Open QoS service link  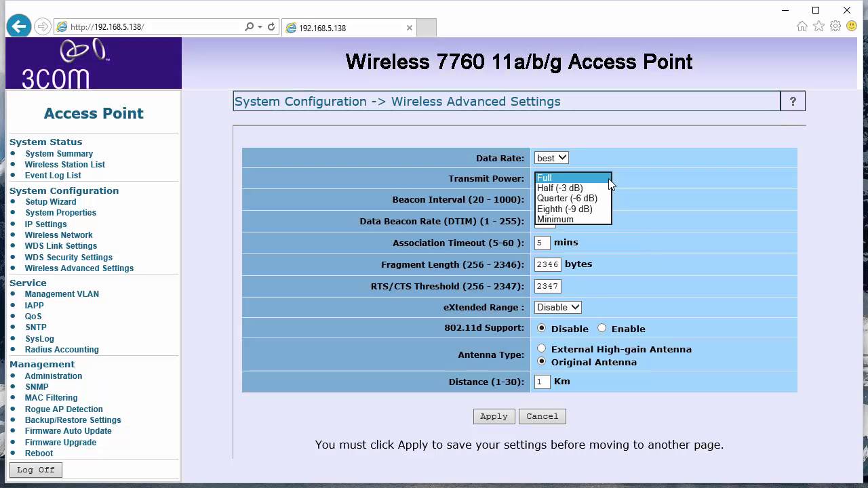coord(33,317)
